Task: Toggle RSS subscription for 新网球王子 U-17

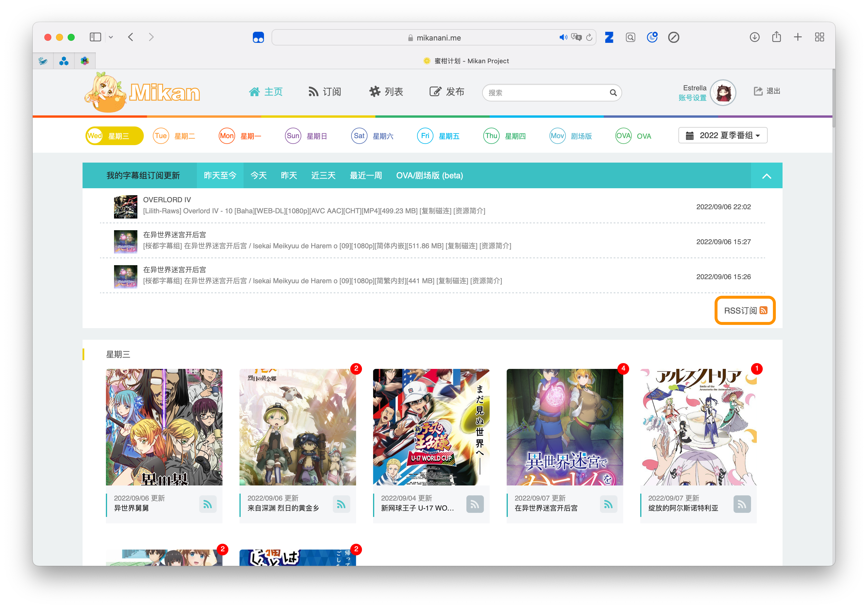Action: [x=475, y=504]
